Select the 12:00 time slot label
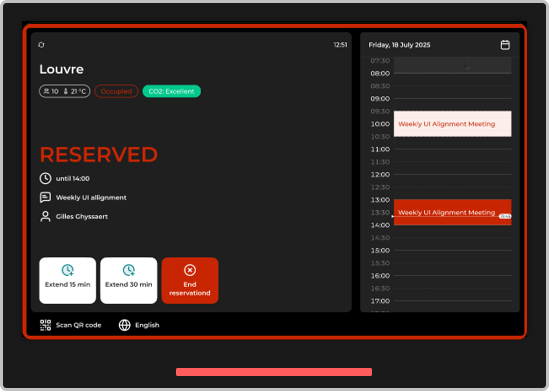This screenshot has height=391, width=549. [380, 174]
